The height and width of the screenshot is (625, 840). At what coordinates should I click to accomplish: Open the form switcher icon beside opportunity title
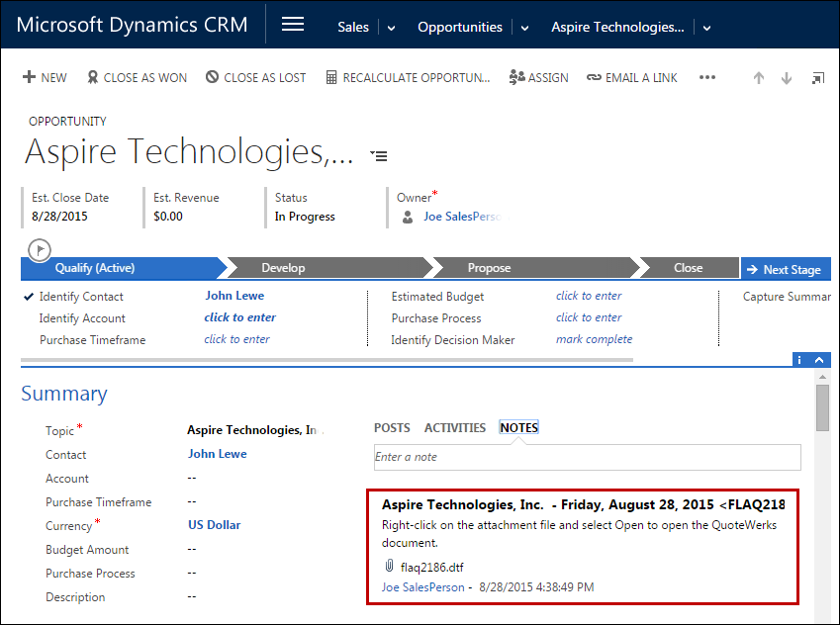pyautogui.click(x=378, y=155)
